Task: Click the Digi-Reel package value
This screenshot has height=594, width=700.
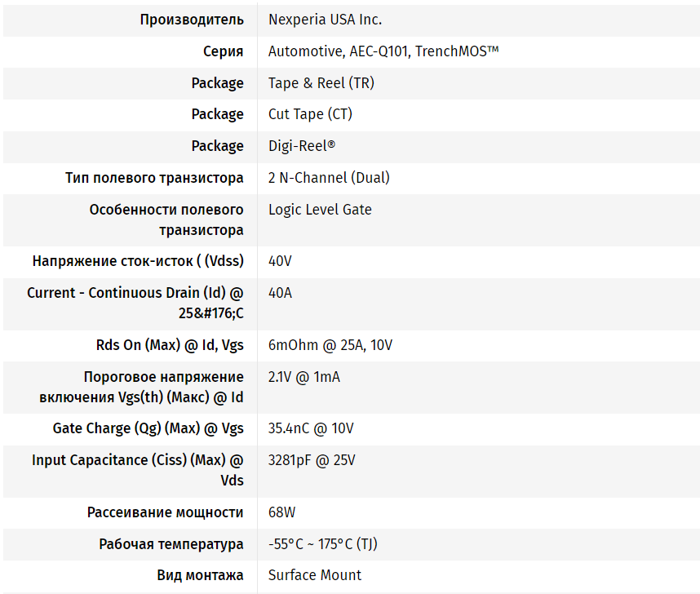Action: [302, 146]
